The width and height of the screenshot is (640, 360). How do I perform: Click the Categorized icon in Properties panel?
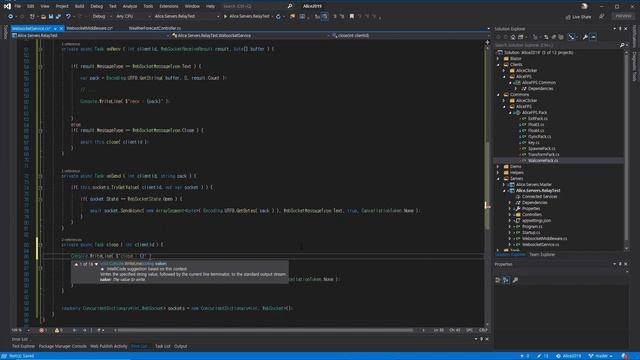pos(498,280)
